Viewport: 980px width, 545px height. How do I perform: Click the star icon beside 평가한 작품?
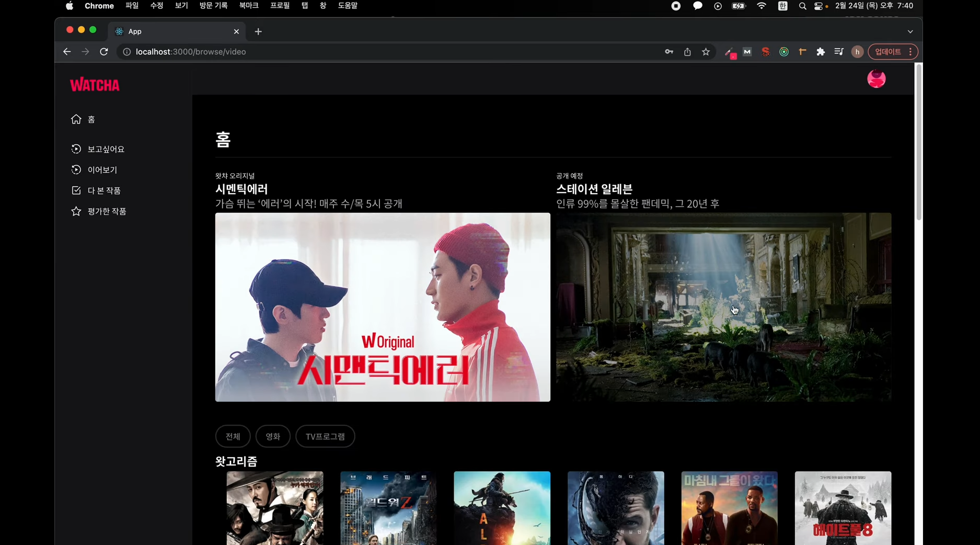pyautogui.click(x=76, y=211)
